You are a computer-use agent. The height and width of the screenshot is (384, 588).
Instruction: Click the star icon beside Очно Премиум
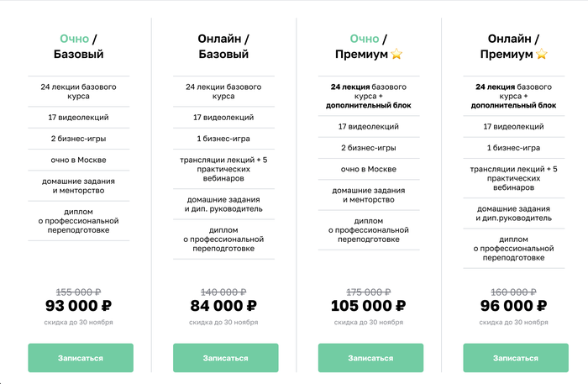click(396, 55)
